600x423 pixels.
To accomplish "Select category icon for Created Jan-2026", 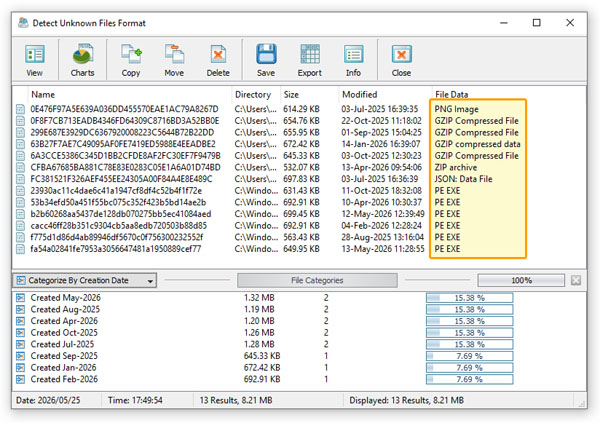I will point(20,368).
